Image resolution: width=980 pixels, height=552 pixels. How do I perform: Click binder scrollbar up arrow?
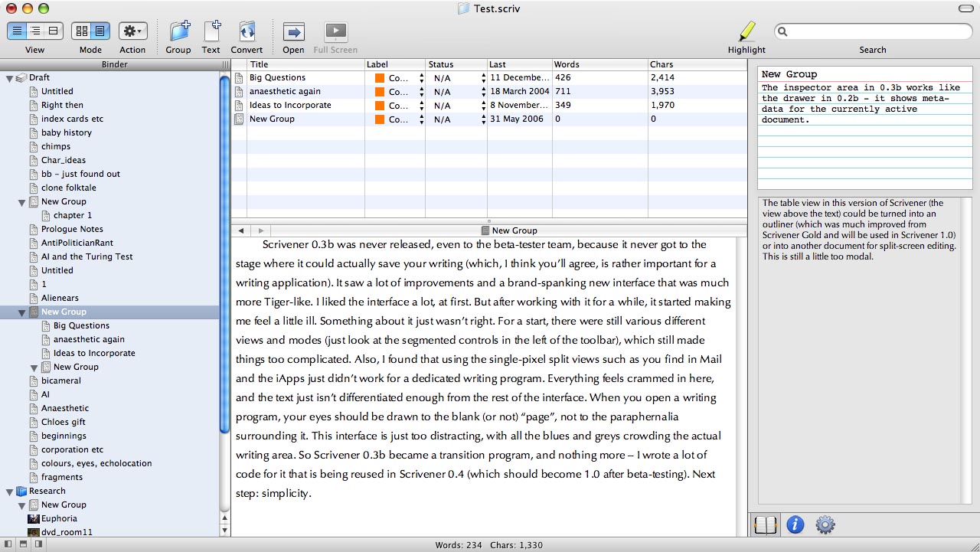coord(224,518)
